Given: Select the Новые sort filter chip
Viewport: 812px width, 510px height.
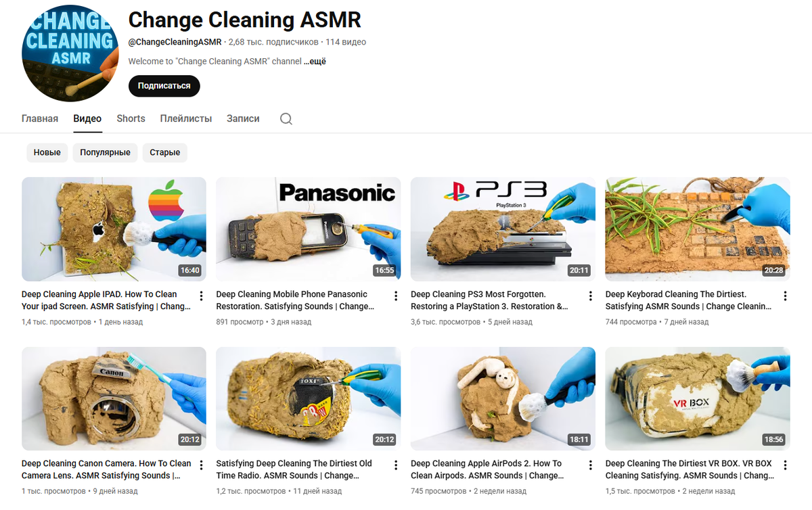Looking at the screenshot, I should (x=47, y=152).
